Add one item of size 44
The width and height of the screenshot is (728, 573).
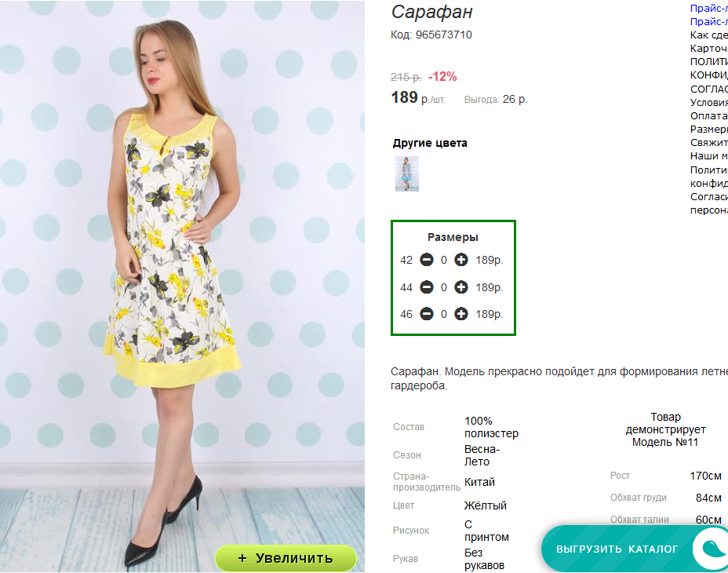click(x=461, y=287)
